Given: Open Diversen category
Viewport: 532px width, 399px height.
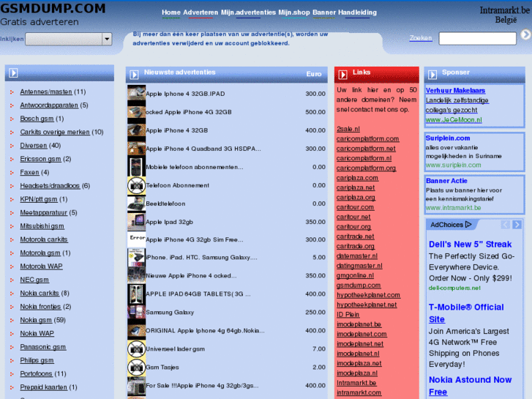Looking at the screenshot, I should (x=33, y=146).
